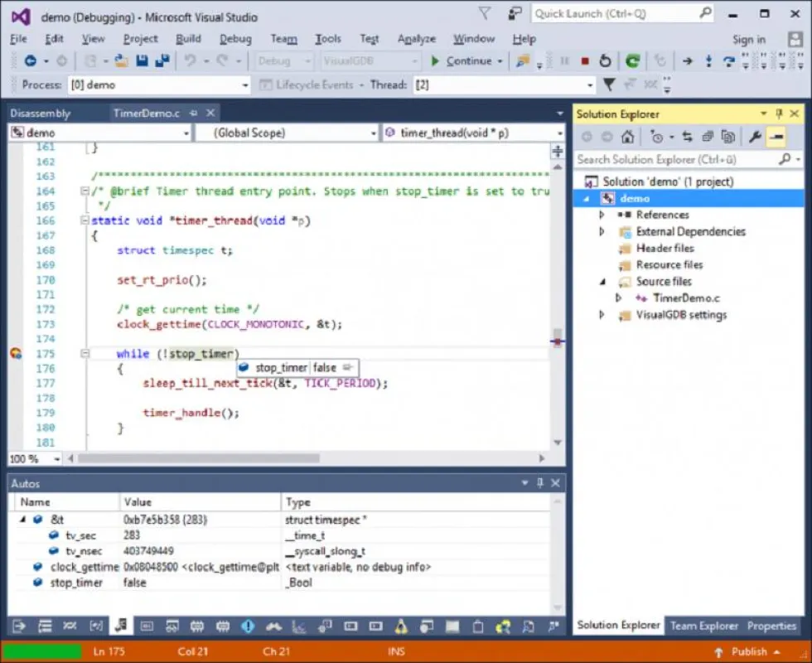
Task: Collapse the while loop outlining on line 175
Action: click(85, 354)
